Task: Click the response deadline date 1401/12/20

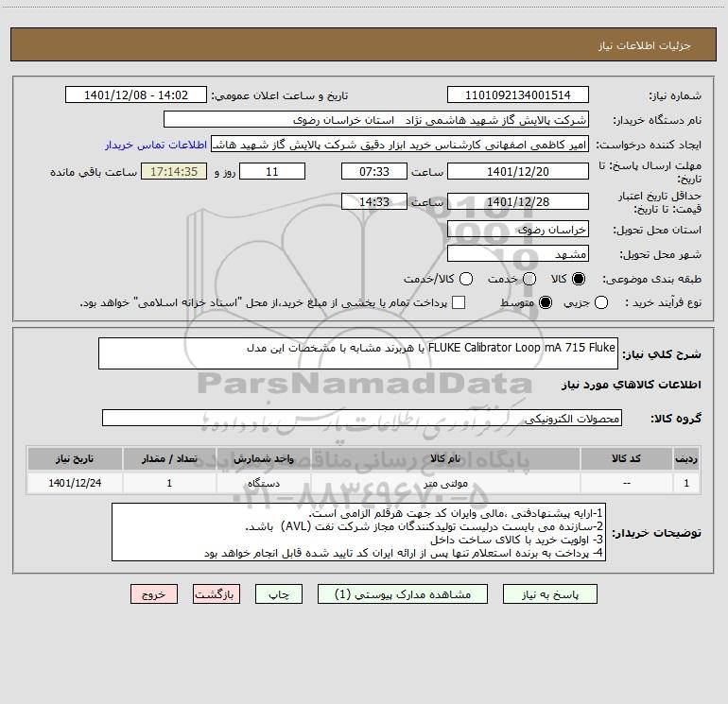Action: 518,171
